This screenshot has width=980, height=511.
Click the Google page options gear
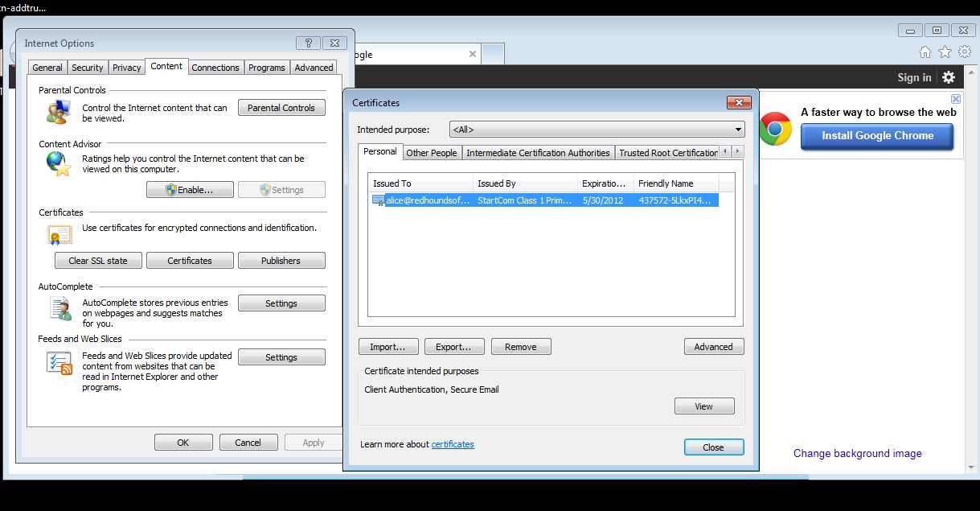tap(949, 77)
